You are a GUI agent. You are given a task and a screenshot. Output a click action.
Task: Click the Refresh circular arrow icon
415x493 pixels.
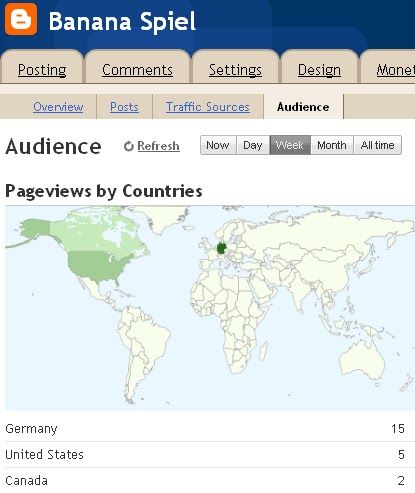coord(129,146)
